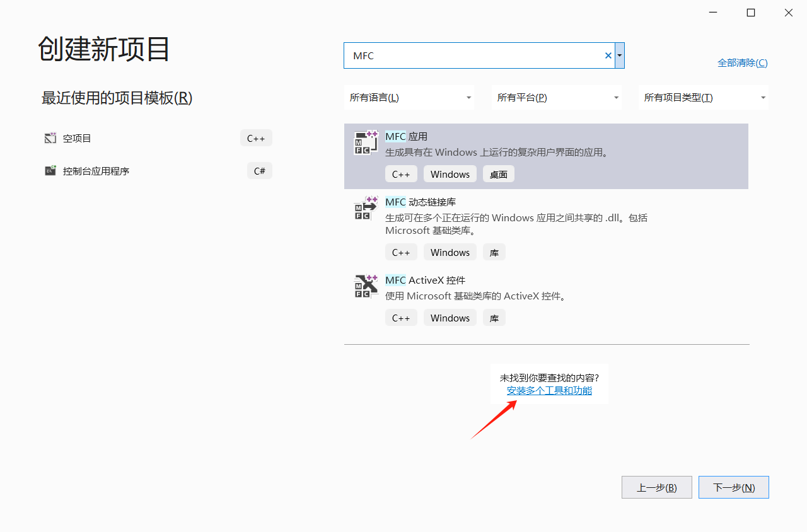Close the 创建新项目 window
The height and width of the screenshot is (532, 807).
(x=789, y=13)
